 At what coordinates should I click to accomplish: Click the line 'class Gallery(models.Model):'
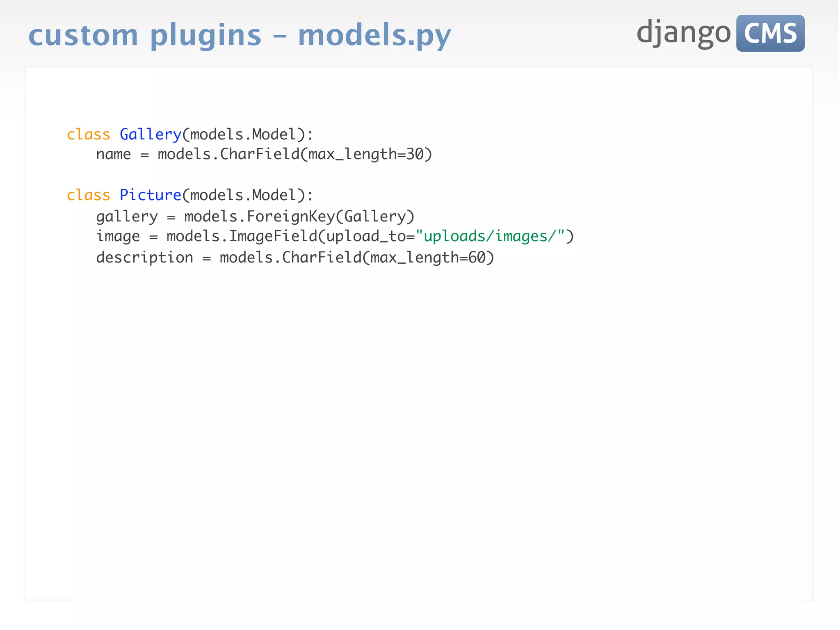tap(190, 135)
